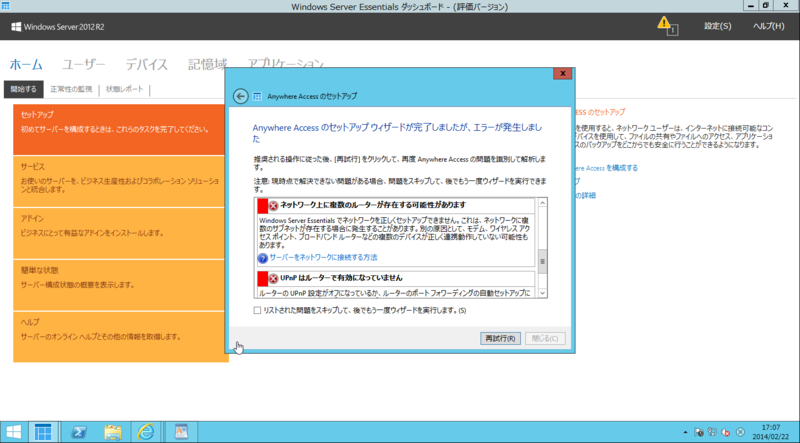Show hidden tray icons arrow

685,432
